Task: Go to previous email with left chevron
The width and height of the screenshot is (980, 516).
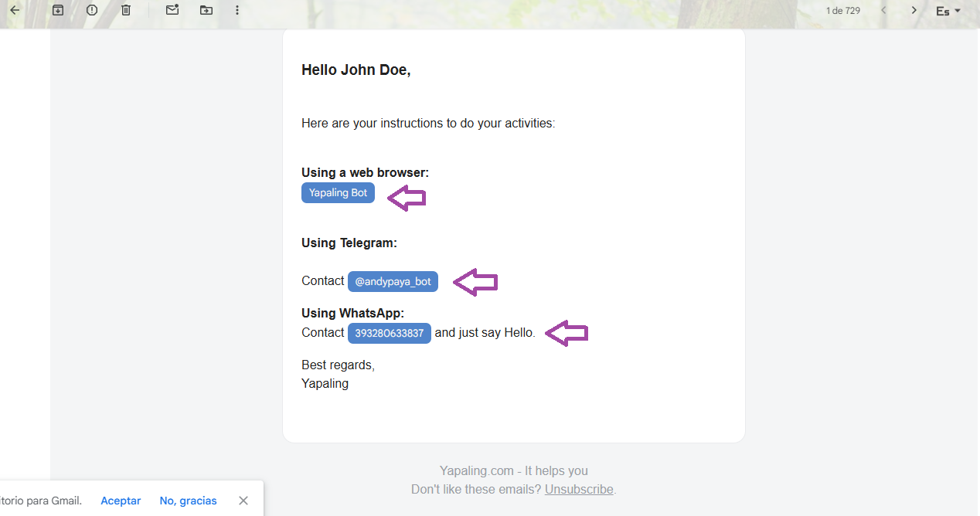Action: pyautogui.click(x=883, y=10)
